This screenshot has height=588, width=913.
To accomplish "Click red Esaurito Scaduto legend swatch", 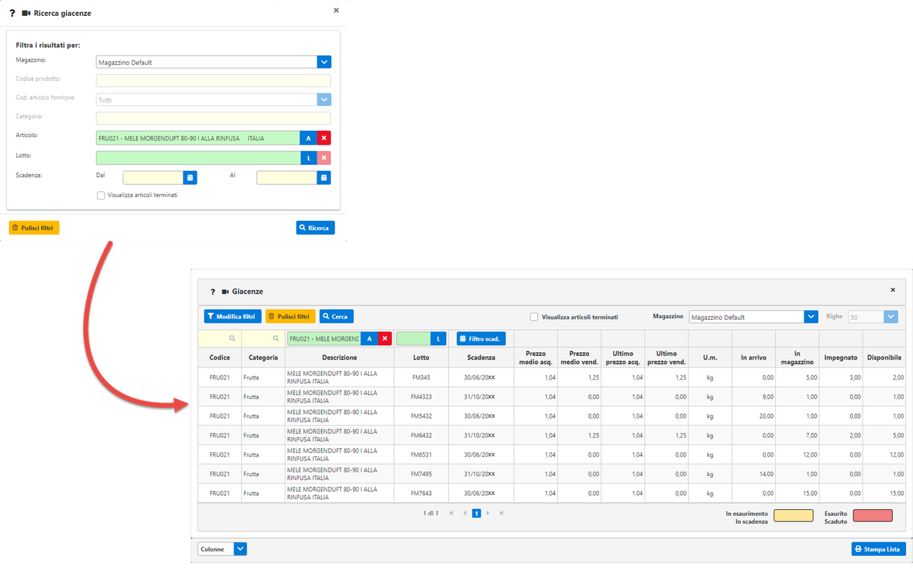I will 873,515.
